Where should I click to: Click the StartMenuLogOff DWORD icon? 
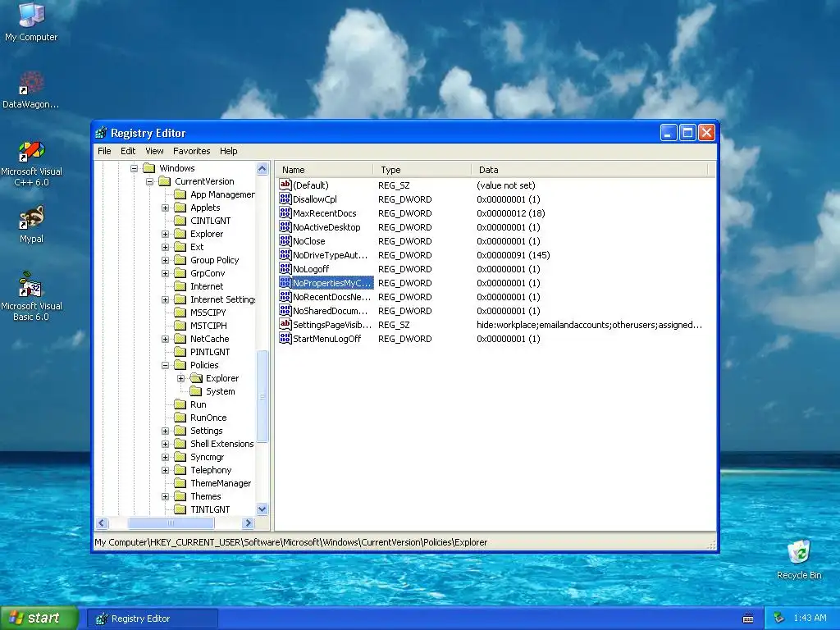tap(285, 338)
